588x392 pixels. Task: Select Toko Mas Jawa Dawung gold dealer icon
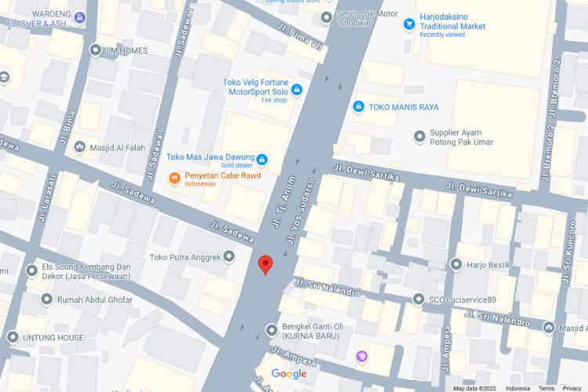click(262, 159)
